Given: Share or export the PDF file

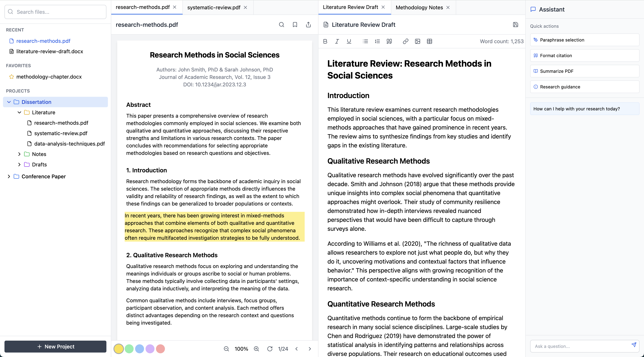Looking at the screenshot, I should (x=309, y=24).
